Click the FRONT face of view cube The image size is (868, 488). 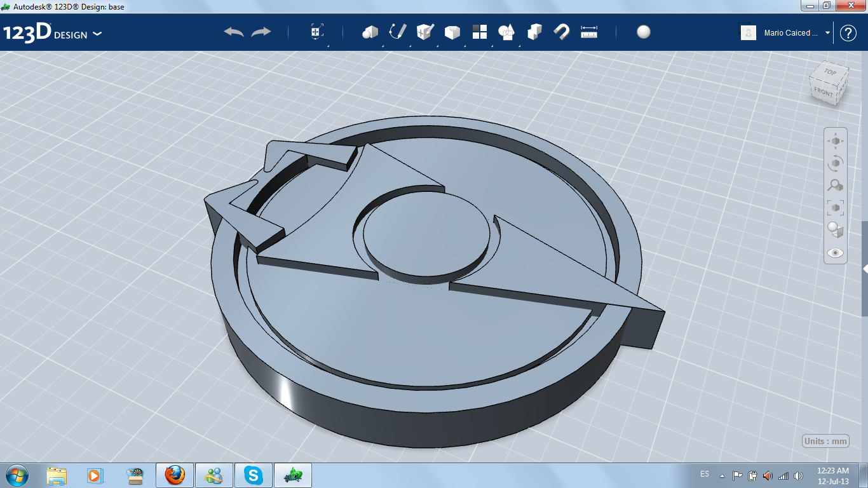point(823,93)
